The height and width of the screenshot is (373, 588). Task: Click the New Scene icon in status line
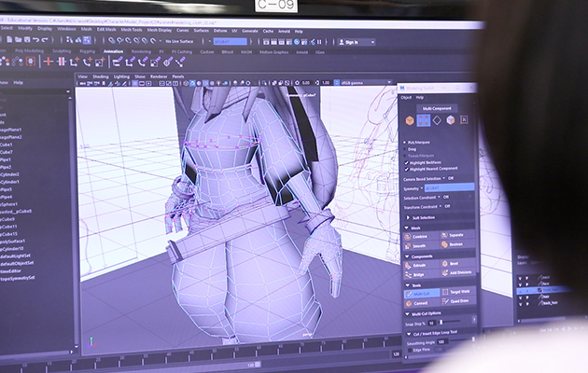[9, 39]
